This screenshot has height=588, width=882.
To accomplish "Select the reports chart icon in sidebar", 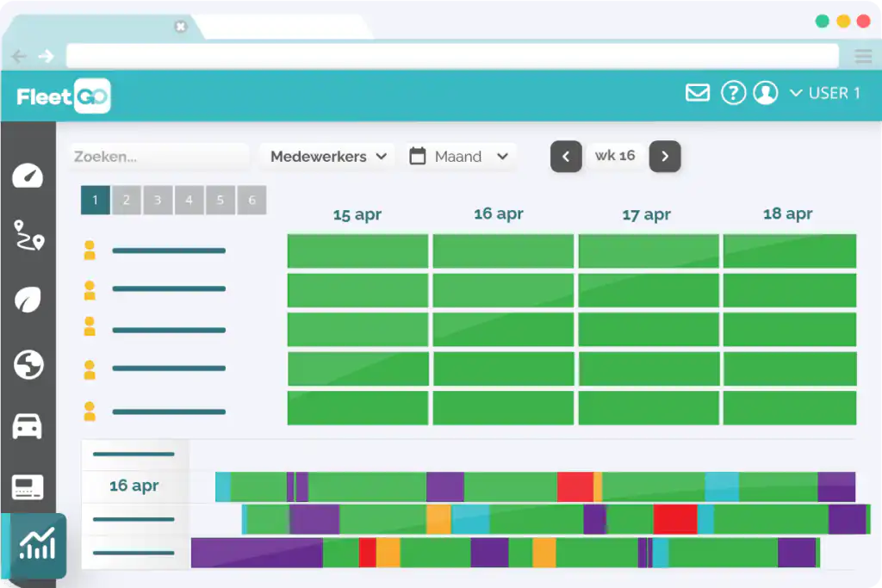I will pos(37,545).
